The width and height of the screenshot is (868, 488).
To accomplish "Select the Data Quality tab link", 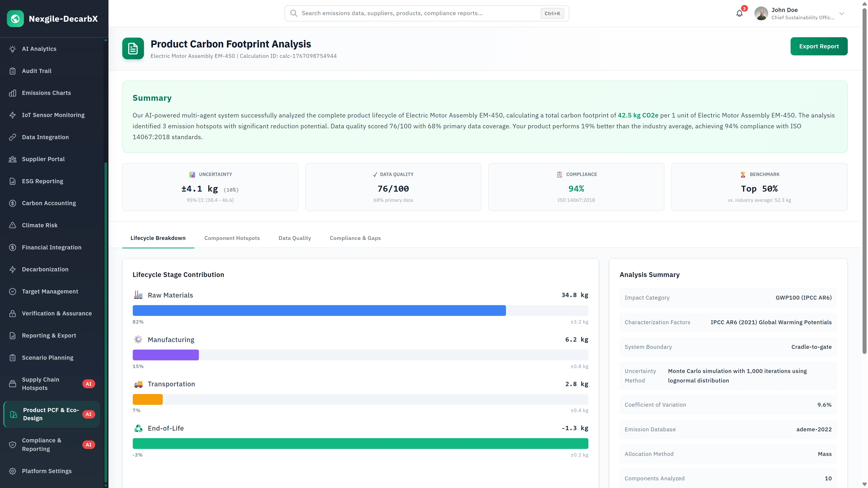I will coord(295,238).
